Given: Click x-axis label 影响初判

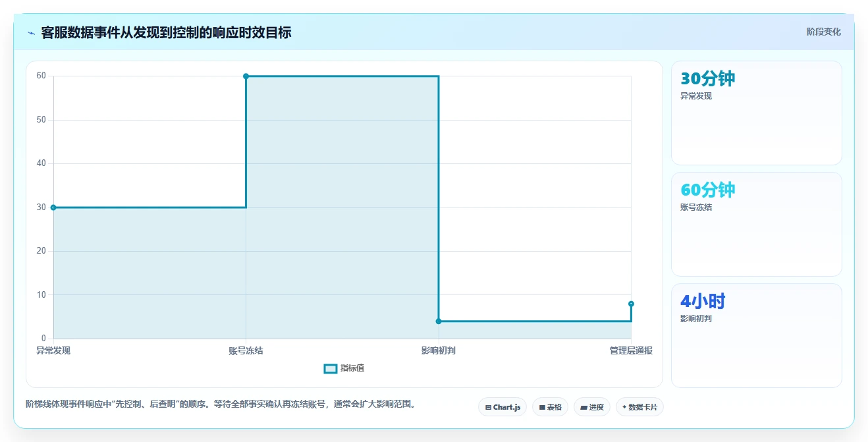Looking at the screenshot, I should [439, 350].
